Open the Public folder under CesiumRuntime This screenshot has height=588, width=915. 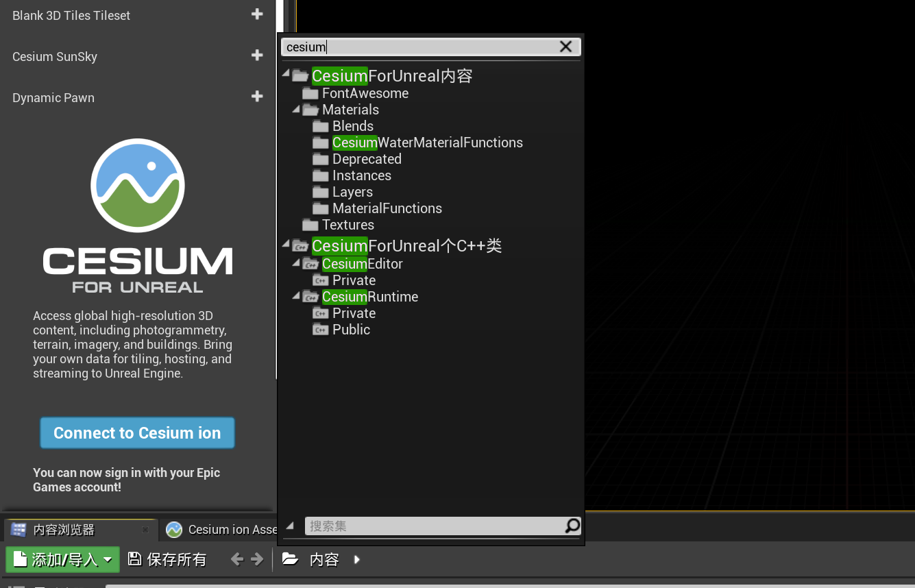(351, 330)
